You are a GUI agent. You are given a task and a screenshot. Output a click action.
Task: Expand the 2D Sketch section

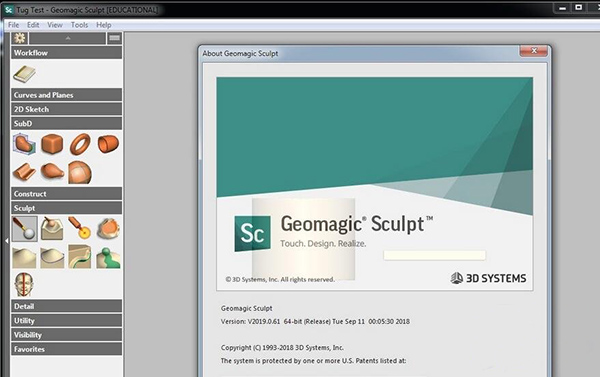click(x=67, y=109)
